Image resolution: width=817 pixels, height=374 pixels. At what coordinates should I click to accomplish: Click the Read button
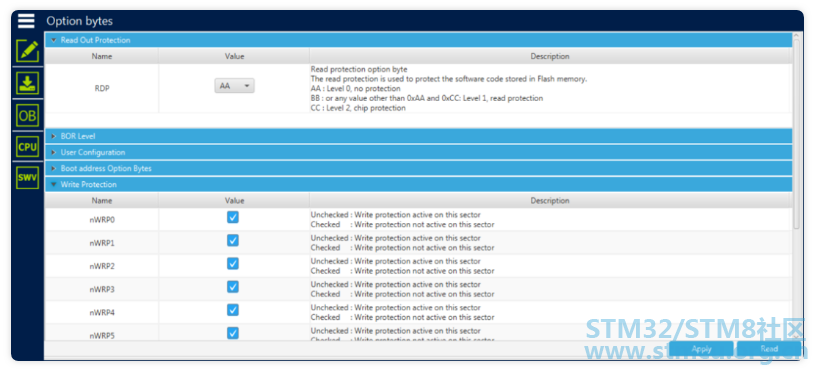tap(769, 348)
